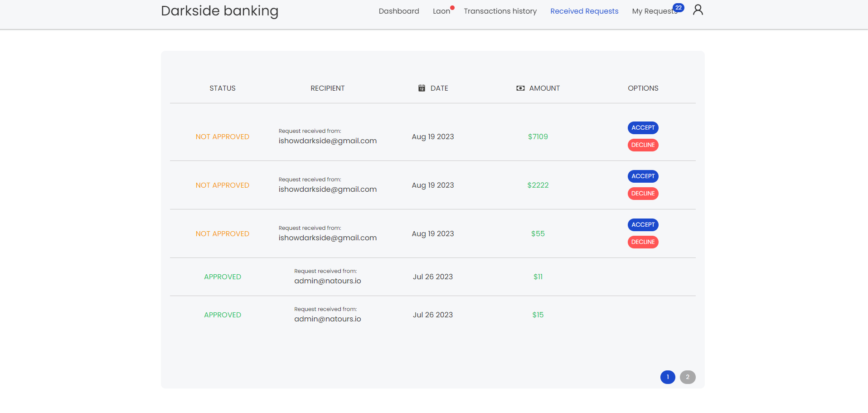The image size is (868, 413).
Task: Decline the $7109 request
Action: pyautogui.click(x=643, y=145)
